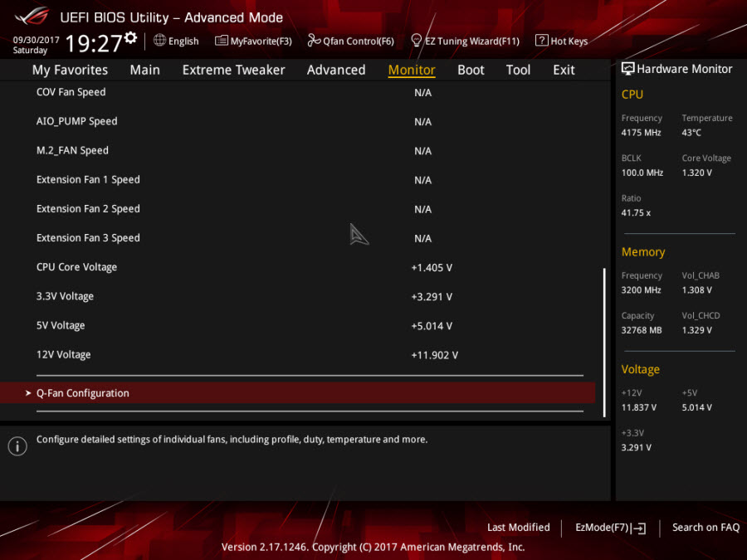This screenshot has width=747, height=560.
Task: Click the +5.014 V value
Action: [x=432, y=326]
